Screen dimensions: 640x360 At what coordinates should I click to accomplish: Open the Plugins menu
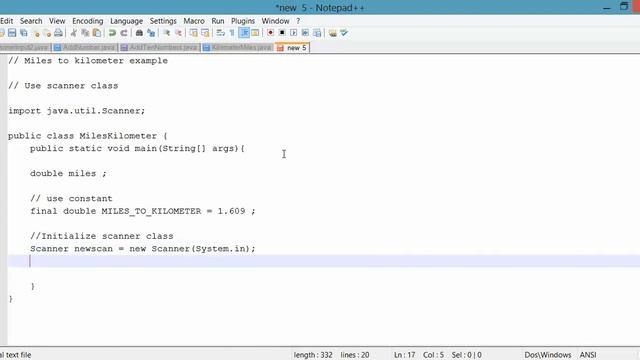pos(243,21)
